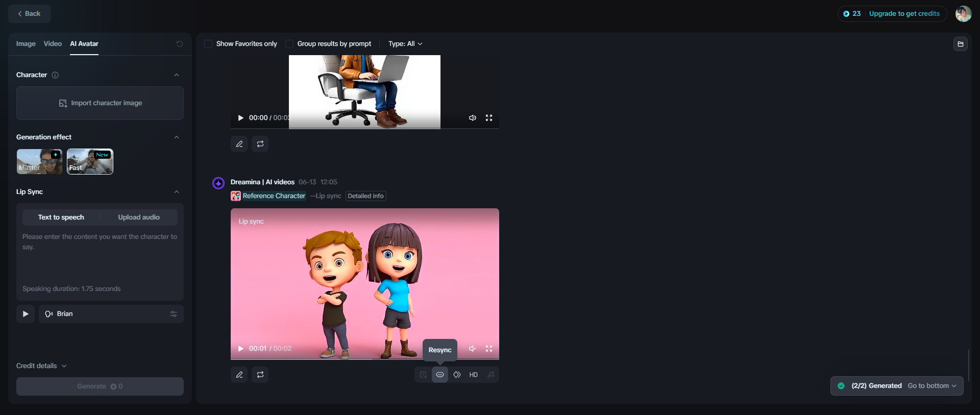Click edit pencil below Lip sync video
Screen dimensions: 980x415
239,375
